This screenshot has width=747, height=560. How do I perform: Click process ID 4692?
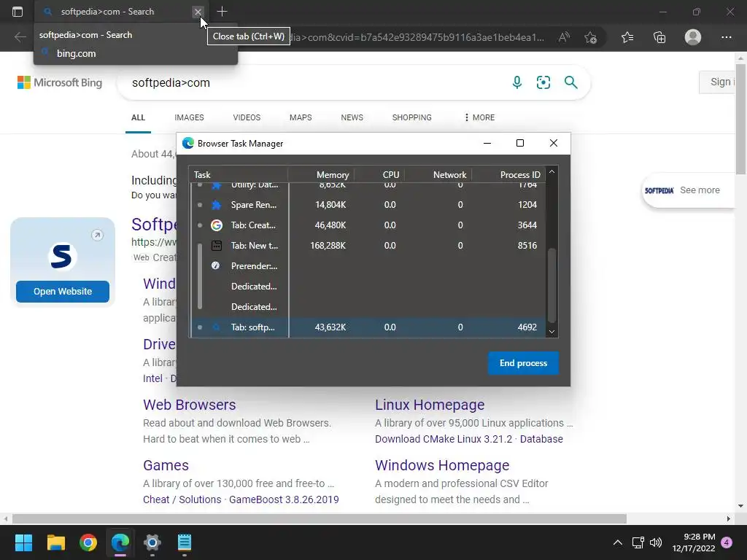point(527,327)
